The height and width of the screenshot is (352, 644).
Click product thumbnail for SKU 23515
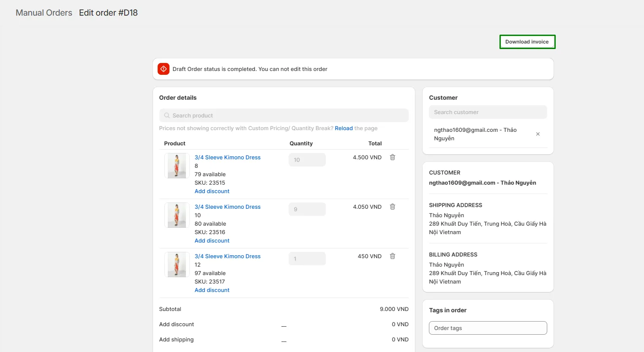click(177, 166)
